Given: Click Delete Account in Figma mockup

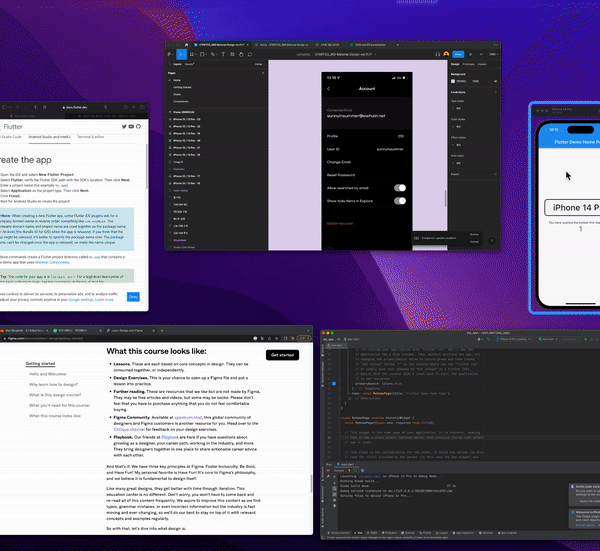Looking at the screenshot, I should point(340,223).
